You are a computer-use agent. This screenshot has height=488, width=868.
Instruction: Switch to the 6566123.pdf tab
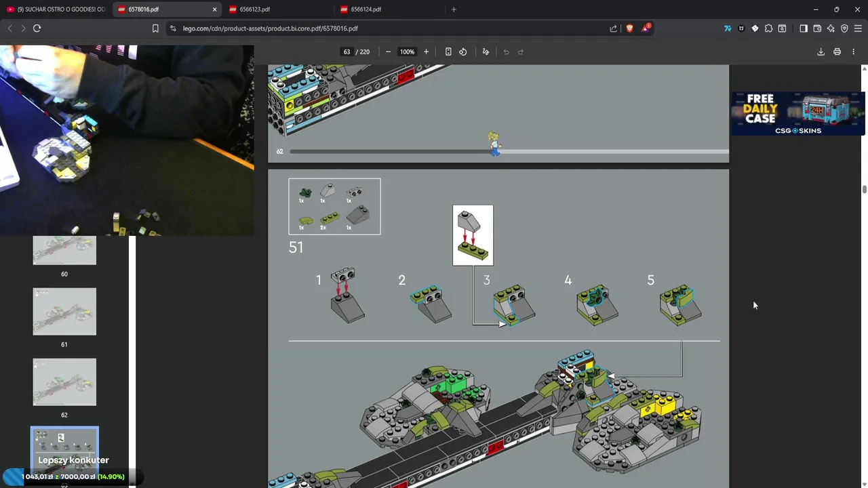point(278,9)
